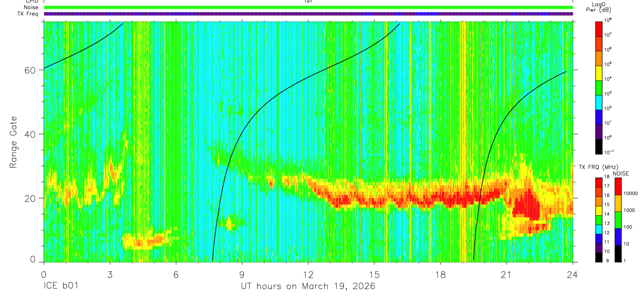
Task: Click the blue 10 segment of the NOISE colorbar
Action: (618, 237)
